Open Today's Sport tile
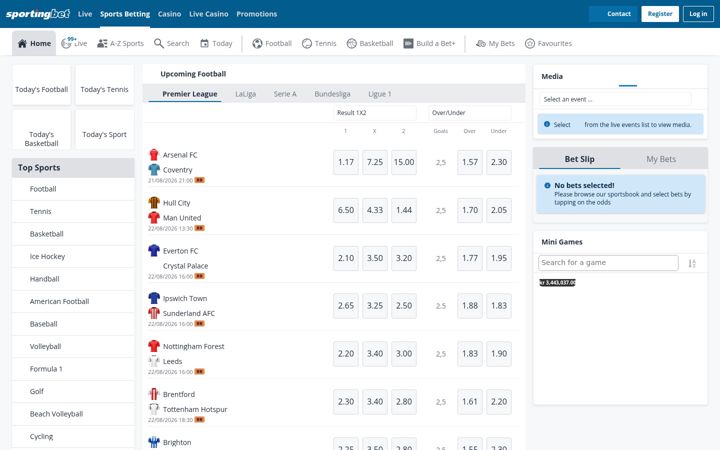 (x=104, y=129)
